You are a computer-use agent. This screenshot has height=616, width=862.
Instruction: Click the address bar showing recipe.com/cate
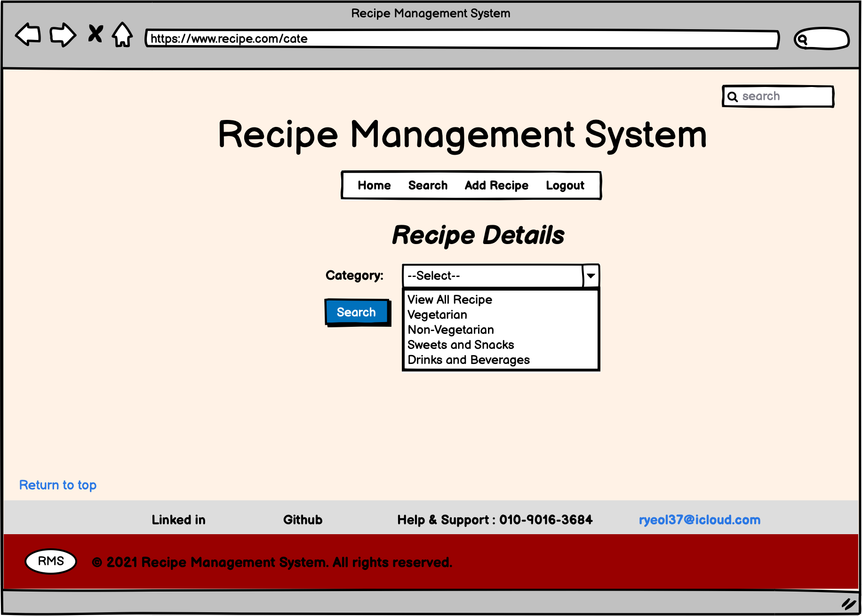coord(423,39)
